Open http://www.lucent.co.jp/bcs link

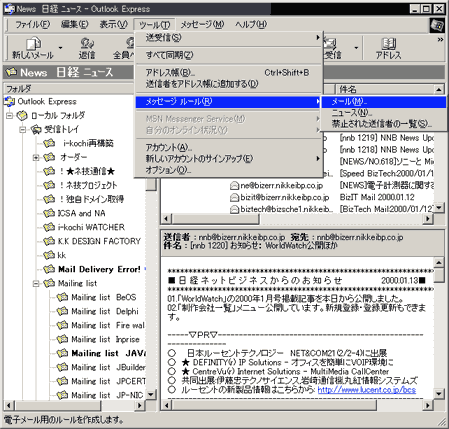[367, 390]
